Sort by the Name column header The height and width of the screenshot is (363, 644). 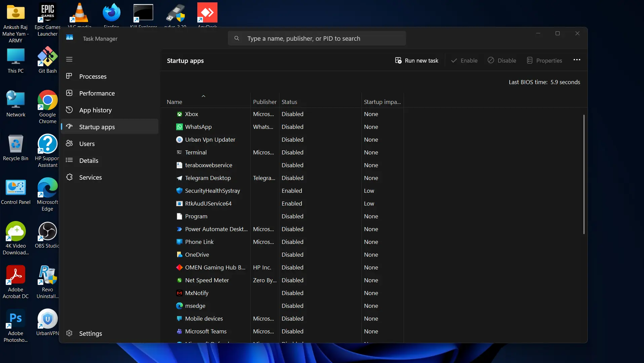pos(174,102)
